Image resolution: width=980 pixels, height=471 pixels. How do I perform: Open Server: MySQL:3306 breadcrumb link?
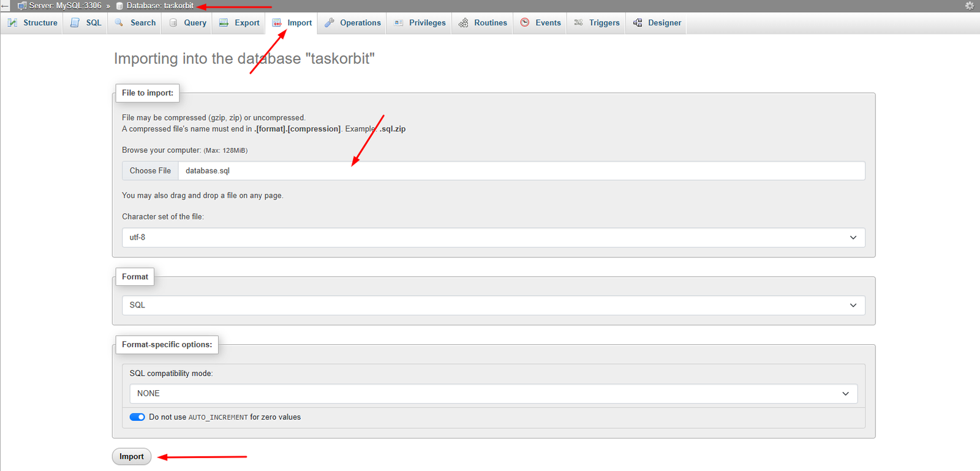pos(66,6)
